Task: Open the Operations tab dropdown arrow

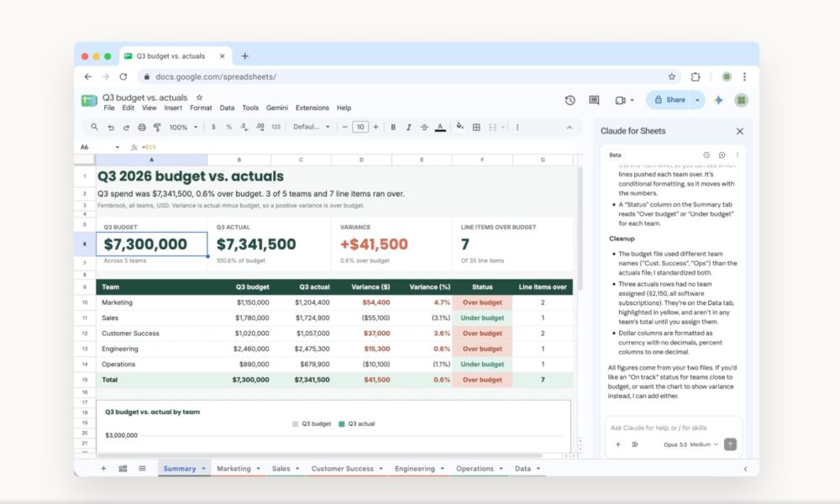Action: point(501,469)
